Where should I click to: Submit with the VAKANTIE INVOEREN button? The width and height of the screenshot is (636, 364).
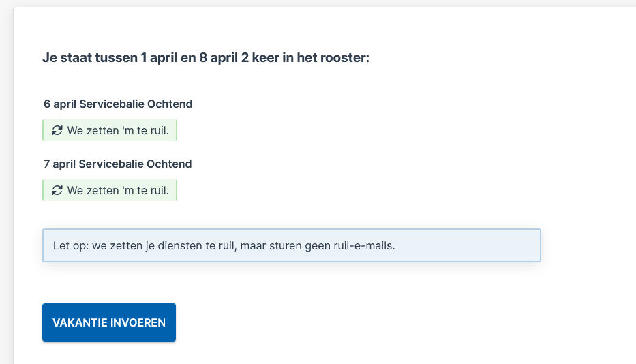(109, 322)
